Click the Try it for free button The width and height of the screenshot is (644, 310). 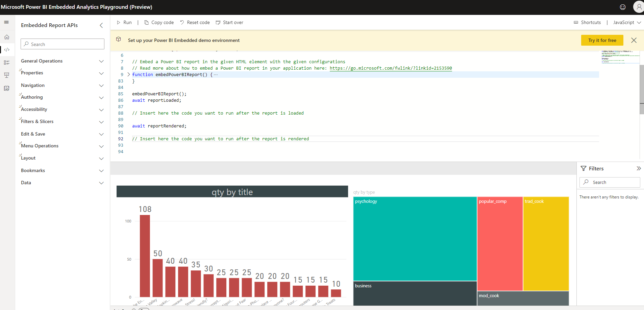pyautogui.click(x=602, y=40)
